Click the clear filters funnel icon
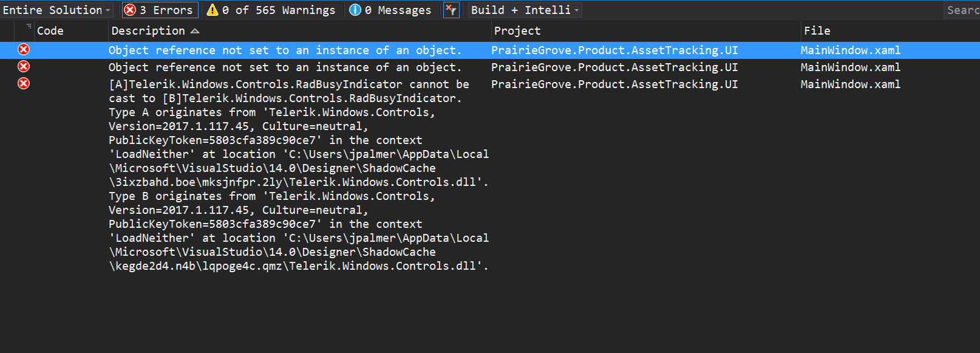980x353 pixels. [451, 10]
